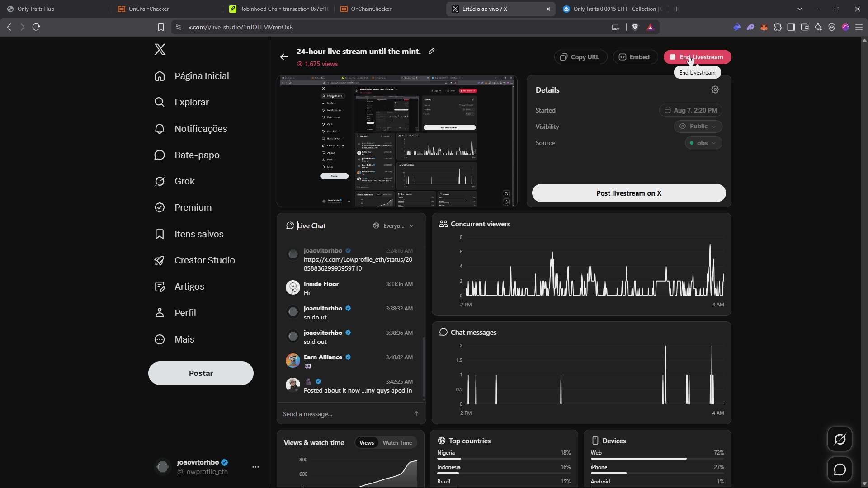868x488 pixels.
Task: Open the Explorar search page
Action: click(x=181, y=102)
